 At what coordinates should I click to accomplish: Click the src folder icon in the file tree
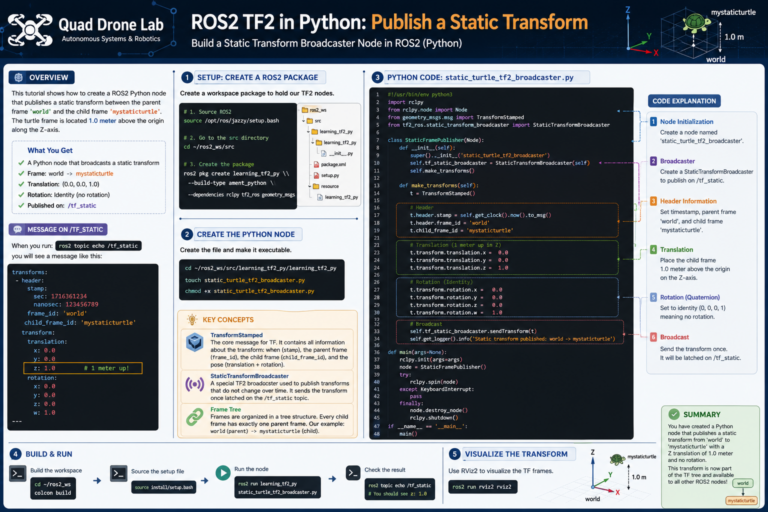click(310, 121)
